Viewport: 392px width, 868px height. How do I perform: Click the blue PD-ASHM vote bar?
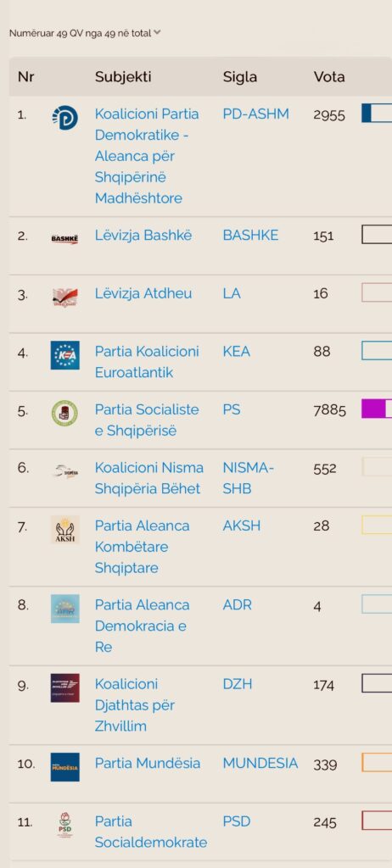pyautogui.click(x=377, y=113)
